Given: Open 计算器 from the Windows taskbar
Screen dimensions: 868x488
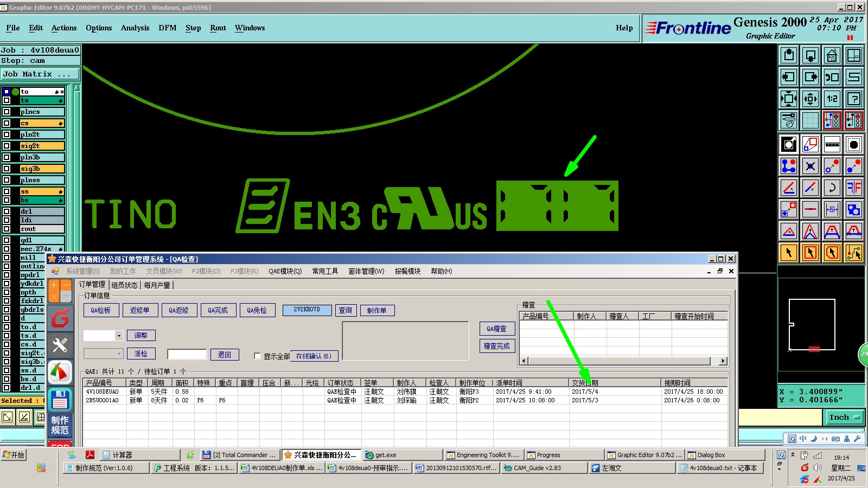Looking at the screenshot, I should pyautogui.click(x=141, y=455).
